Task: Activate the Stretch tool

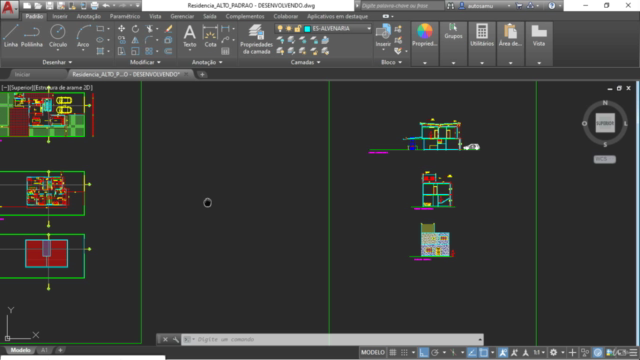Action: 121,51
